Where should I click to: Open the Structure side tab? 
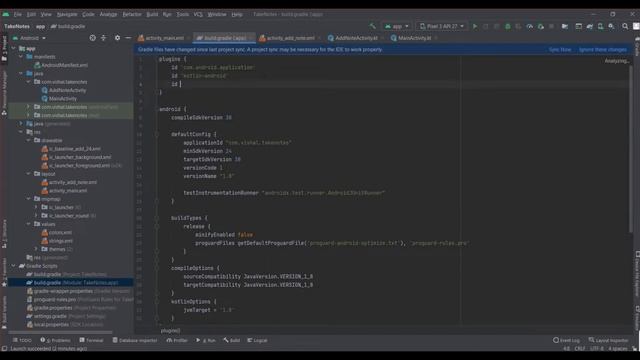point(4,233)
